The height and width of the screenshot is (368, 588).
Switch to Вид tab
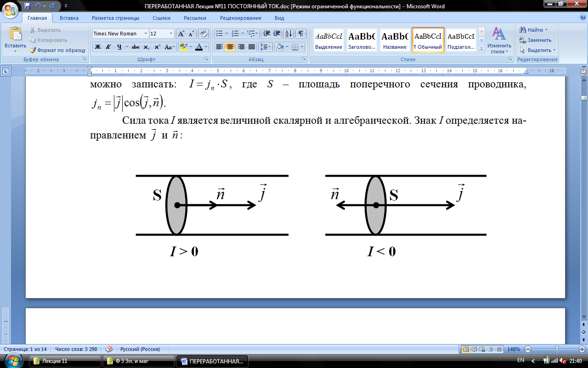click(279, 18)
